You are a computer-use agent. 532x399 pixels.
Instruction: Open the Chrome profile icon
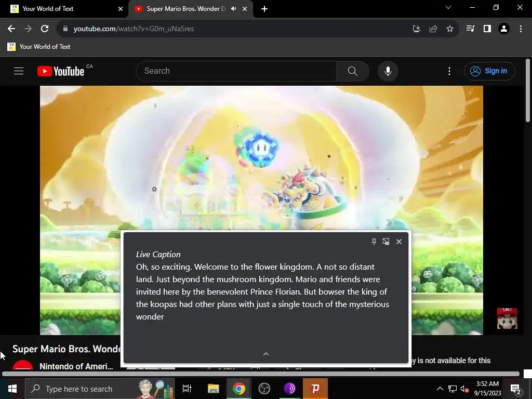(504, 29)
